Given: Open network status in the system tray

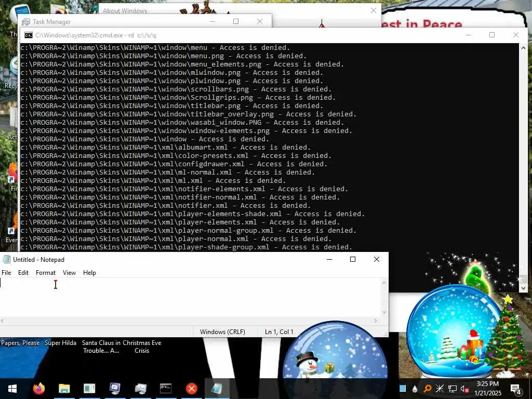Looking at the screenshot, I should (452, 389).
